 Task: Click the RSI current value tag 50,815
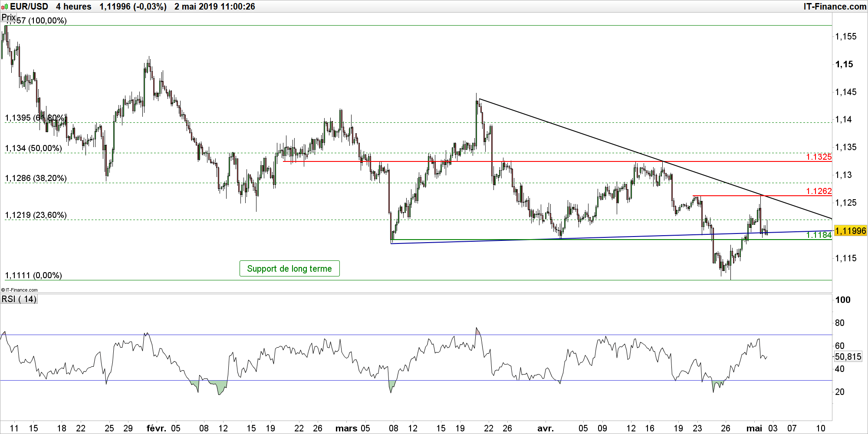tap(848, 357)
